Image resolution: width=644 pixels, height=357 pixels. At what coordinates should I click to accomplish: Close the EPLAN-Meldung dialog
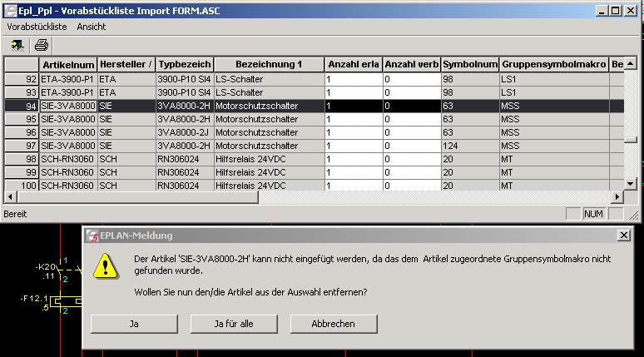click(x=624, y=236)
